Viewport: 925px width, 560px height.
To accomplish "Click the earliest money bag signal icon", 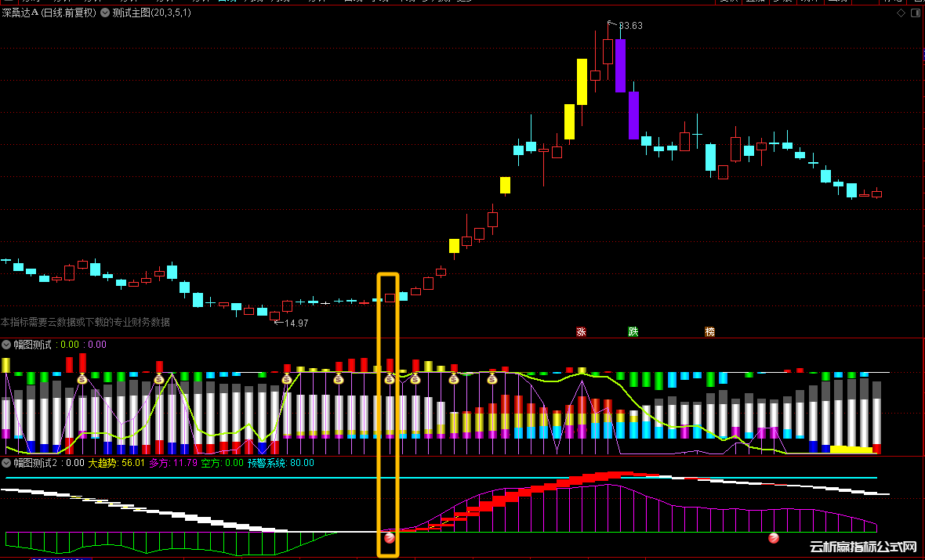I will (82, 379).
